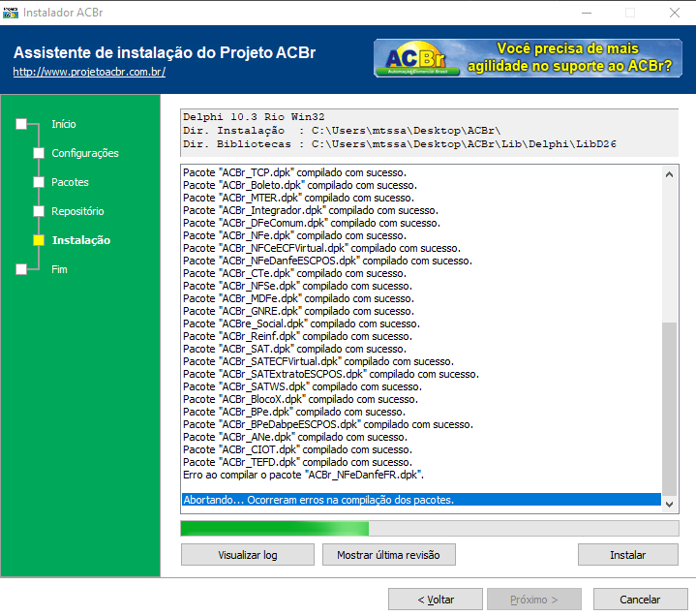Cancel the installation wizard
The height and width of the screenshot is (616, 696).
coord(640,600)
